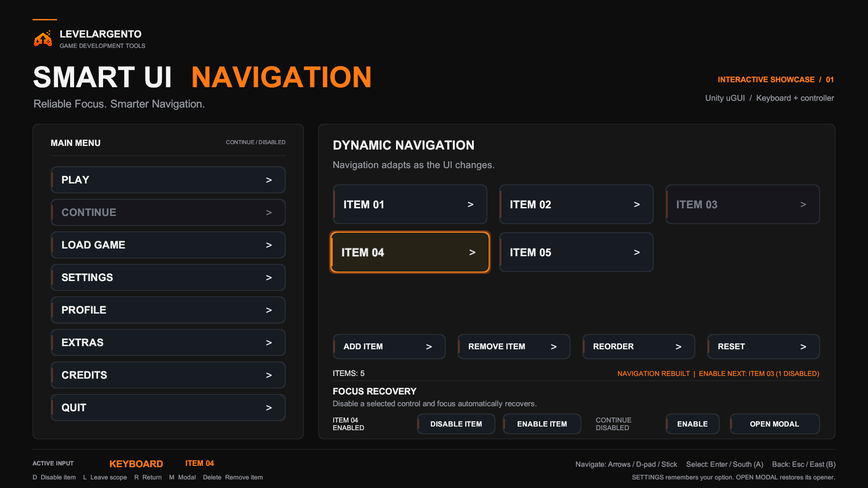
Task: Click the highlighted ITEM 04 button
Action: click(410, 252)
